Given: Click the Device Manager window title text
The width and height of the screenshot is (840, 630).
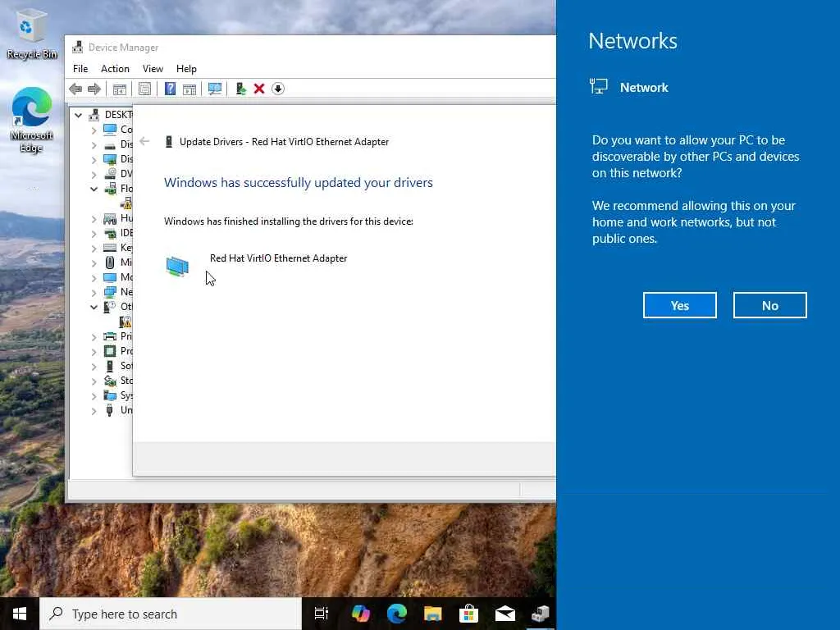Looking at the screenshot, I should pos(123,48).
